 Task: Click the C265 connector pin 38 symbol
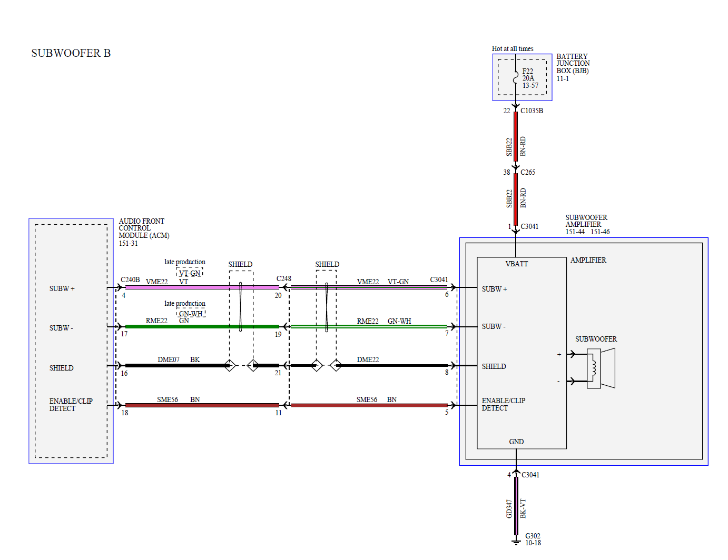516,169
